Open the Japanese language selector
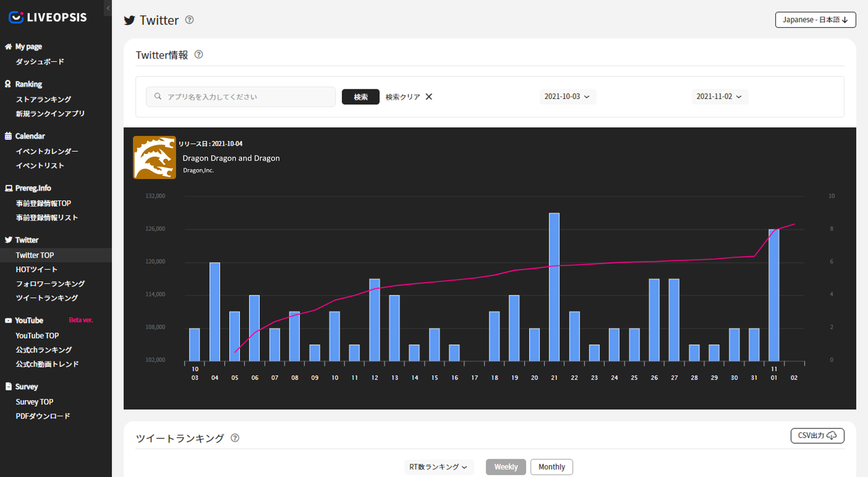Image resolution: width=868 pixels, height=477 pixels. (x=815, y=20)
